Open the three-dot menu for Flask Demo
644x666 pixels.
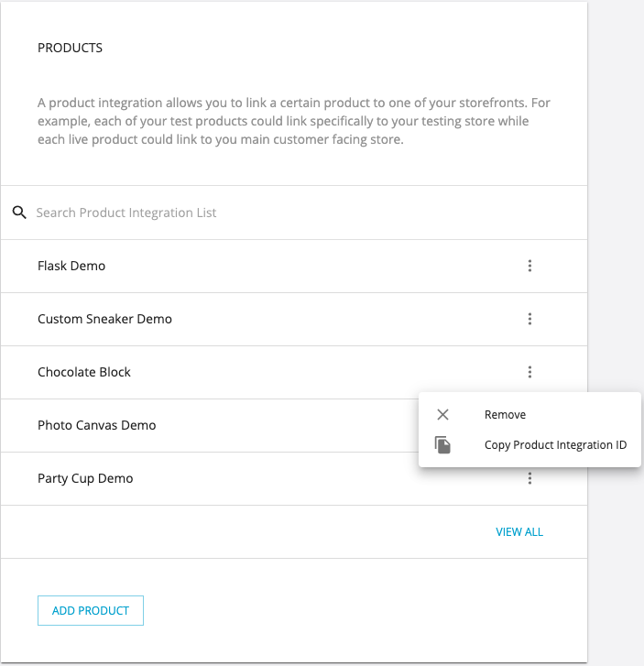[529, 266]
